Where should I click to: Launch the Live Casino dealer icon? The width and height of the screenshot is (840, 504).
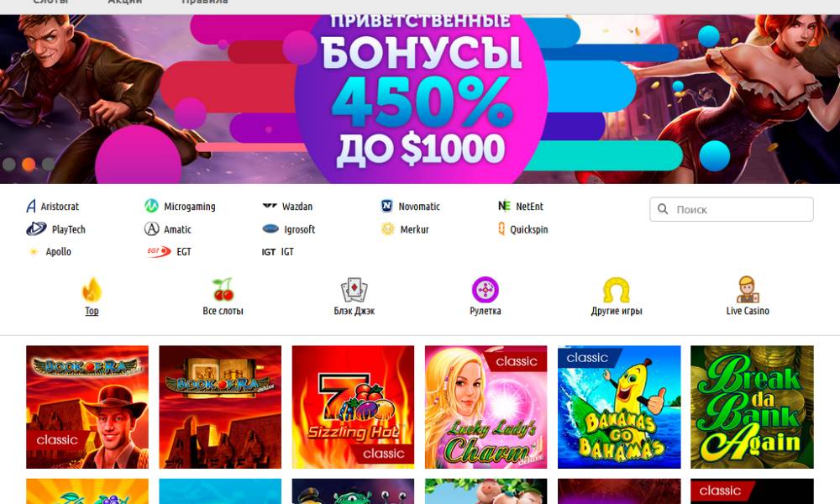[748, 290]
